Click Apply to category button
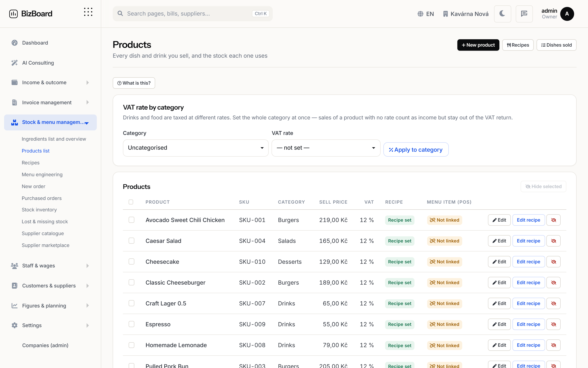This screenshot has height=368, width=588. tap(416, 149)
